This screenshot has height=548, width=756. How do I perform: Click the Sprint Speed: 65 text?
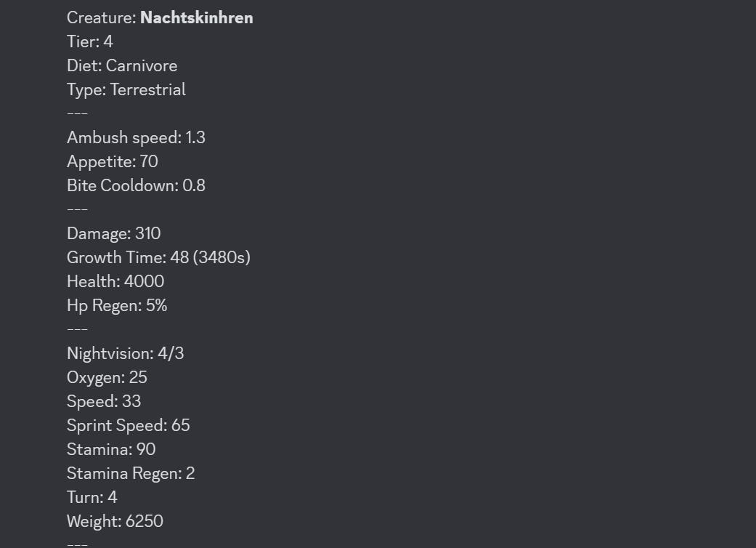129,425
